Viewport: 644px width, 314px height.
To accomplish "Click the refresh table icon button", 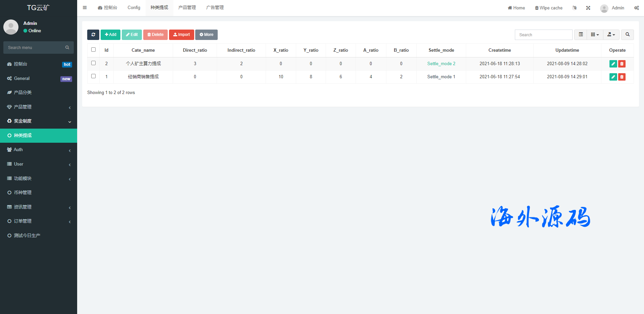I will pyautogui.click(x=93, y=35).
